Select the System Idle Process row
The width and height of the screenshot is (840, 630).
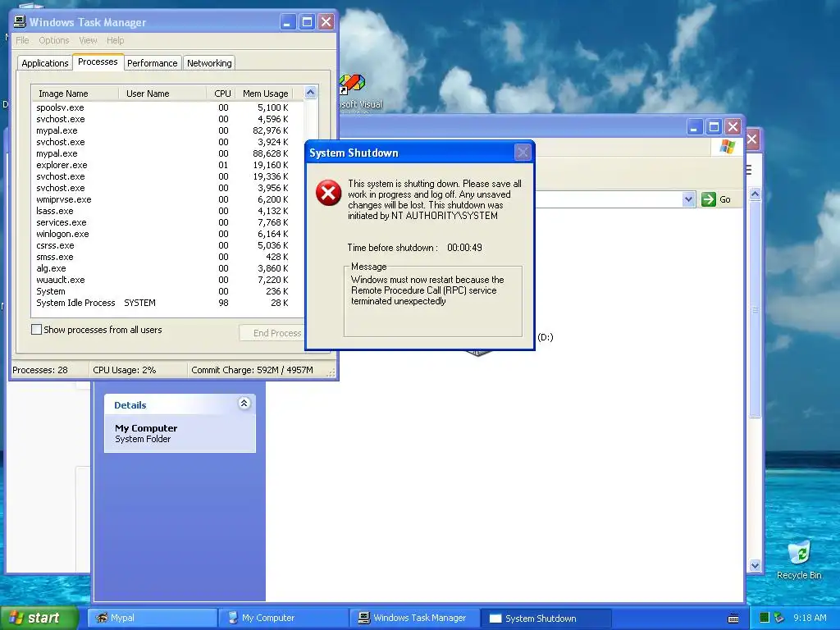[162, 303]
